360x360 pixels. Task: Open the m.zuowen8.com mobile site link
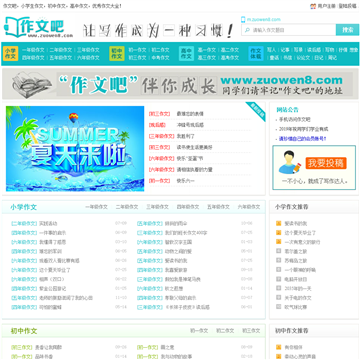(264, 19)
